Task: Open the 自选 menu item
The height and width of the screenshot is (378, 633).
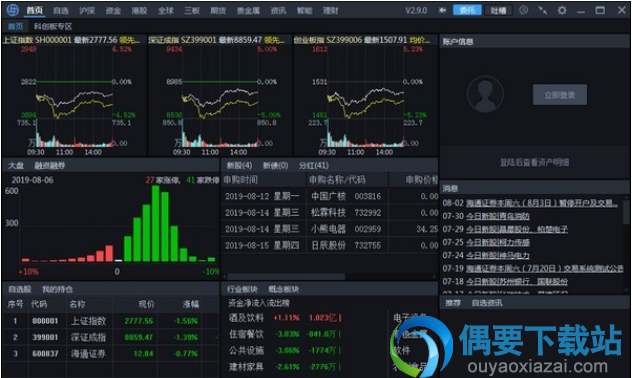Action: pyautogui.click(x=61, y=10)
